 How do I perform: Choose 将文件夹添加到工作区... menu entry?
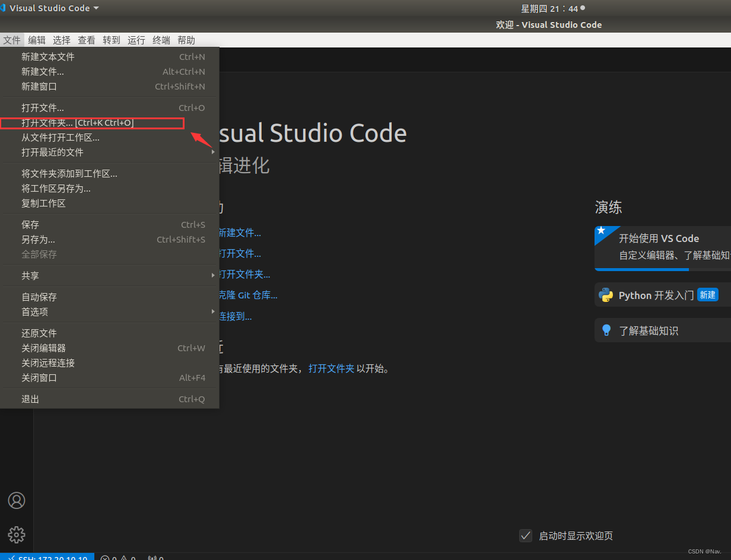pos(110,174)
